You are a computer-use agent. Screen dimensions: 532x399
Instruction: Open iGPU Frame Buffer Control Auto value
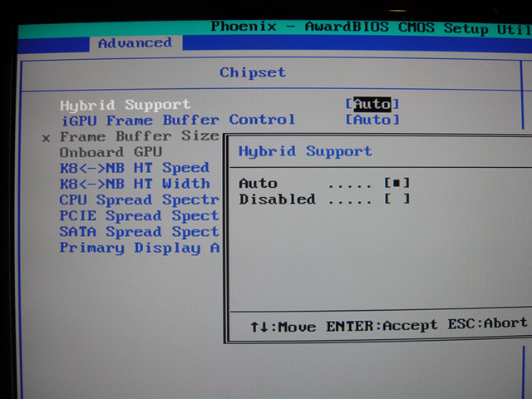click(372, 120)
